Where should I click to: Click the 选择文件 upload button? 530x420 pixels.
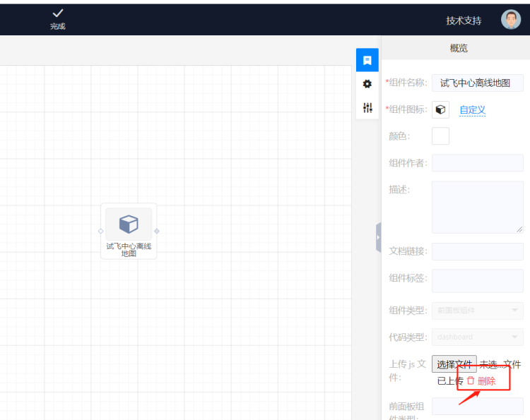tap(454, 364)
